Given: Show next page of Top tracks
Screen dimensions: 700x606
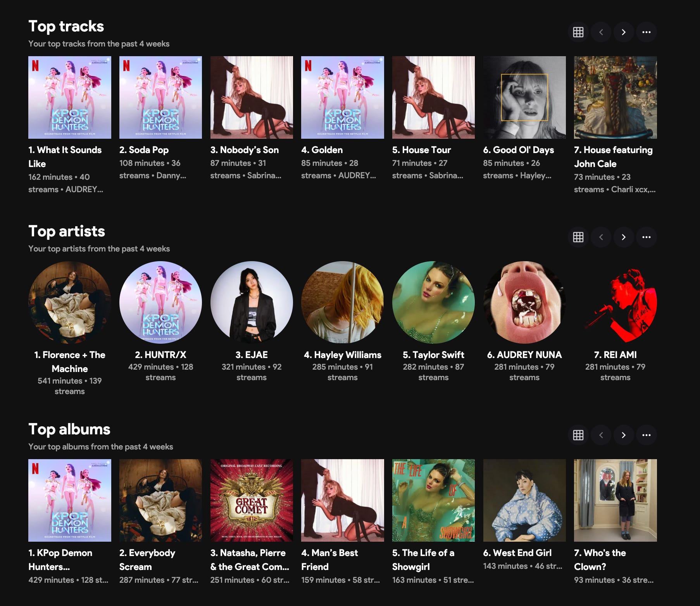Looking at the screenshot, I should 624,32.
